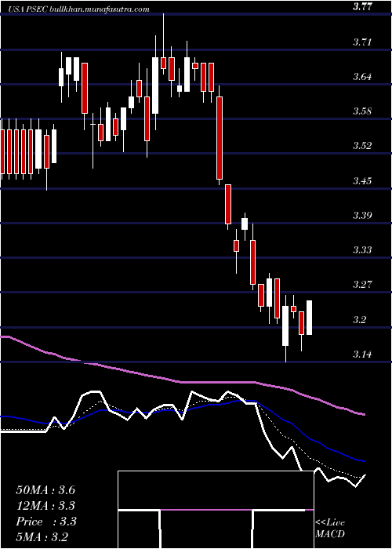Click the 3.2 price axis label
392x549 pixels.
point(360,319)
